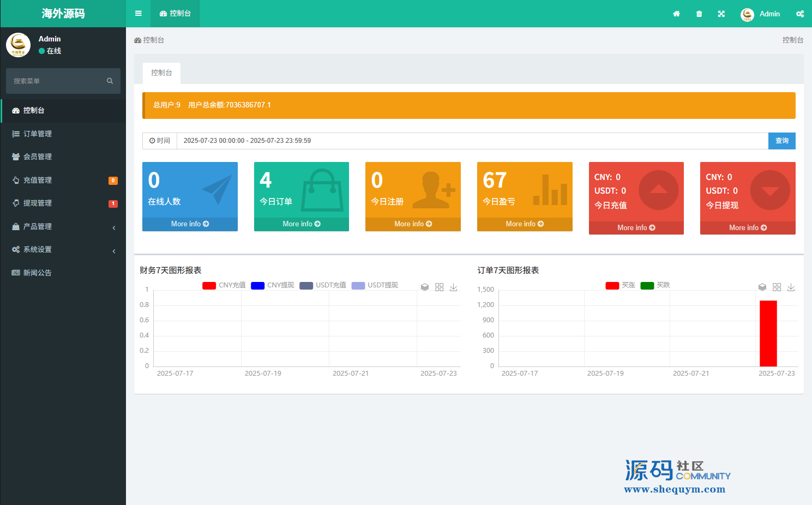
Task: Select the 控制台 tab in content panel
Action: pos(161,73)
